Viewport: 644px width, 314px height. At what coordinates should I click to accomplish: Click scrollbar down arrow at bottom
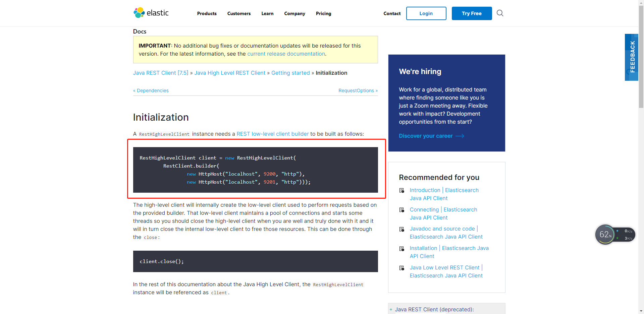[641, 311]
